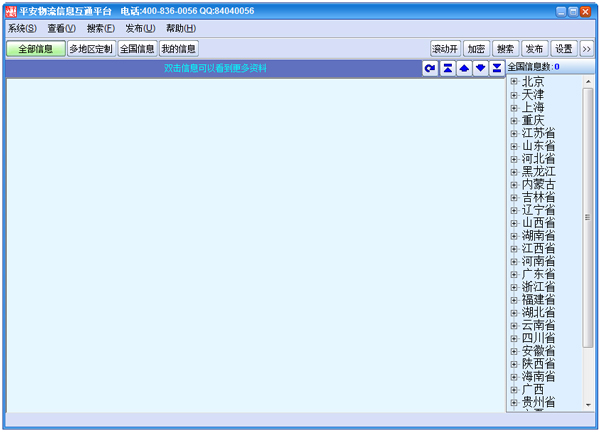The height and width of the screenshot is (432, 600).
Task: Select 山西省 in the region tree
Action: [538, 223]
